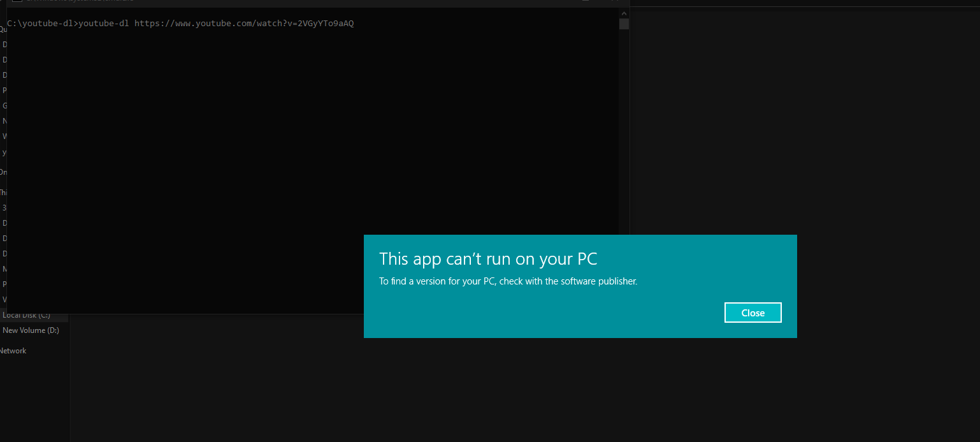Image resolution: width=980 pixels, height=442 pixels.
Task: Click the youtube-dl command word after the prompt
Action: tap(103, 24)
